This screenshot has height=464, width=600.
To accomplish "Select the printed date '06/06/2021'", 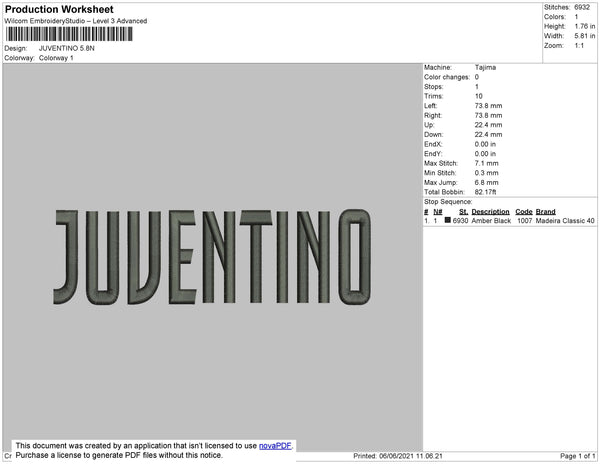I will pos(396,456).
